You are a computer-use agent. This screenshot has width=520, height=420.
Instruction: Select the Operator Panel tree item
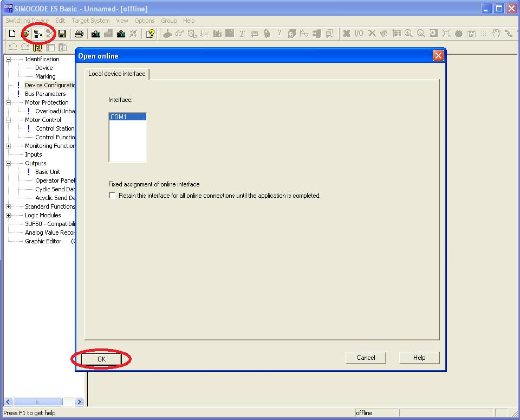click(x=55, y=180)
